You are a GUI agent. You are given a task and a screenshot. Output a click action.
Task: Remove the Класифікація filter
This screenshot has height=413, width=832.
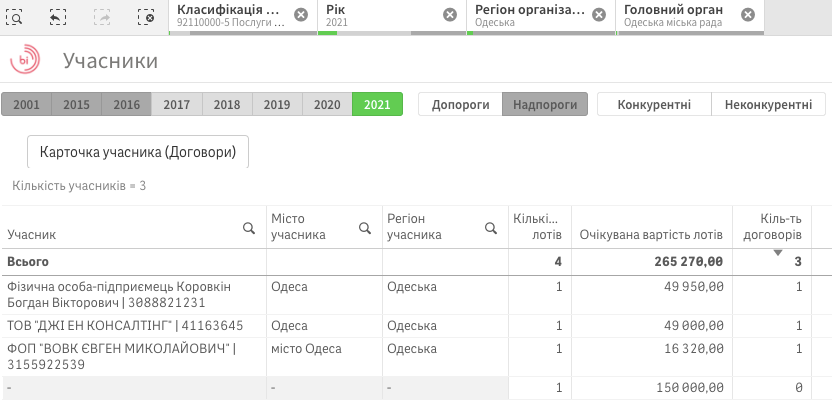click(301, 15)
